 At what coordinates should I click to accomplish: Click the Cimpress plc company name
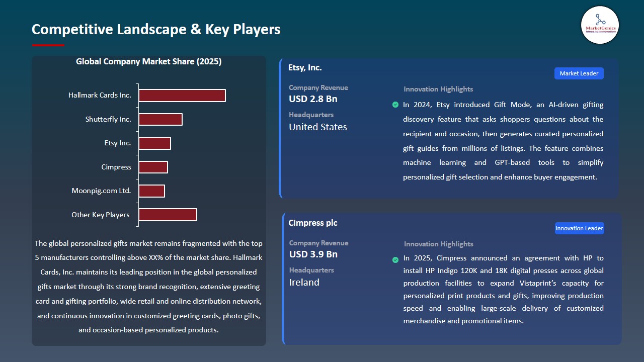313,223
